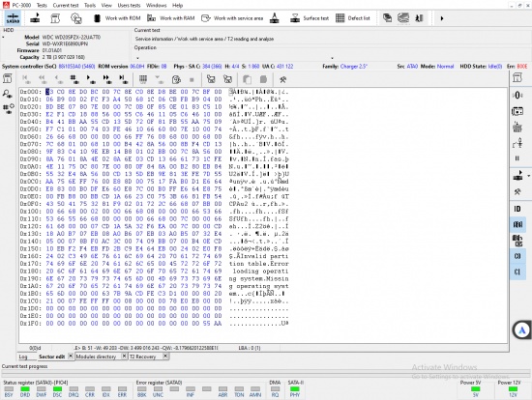Expand the top toolbar overflow arrow
The image size is (532, 400).
[442, 18]
